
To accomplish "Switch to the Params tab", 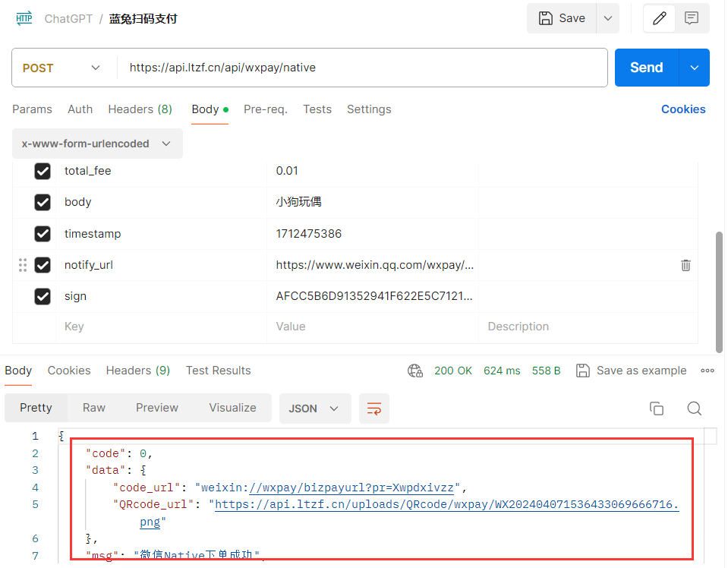I will coord(32,109).
